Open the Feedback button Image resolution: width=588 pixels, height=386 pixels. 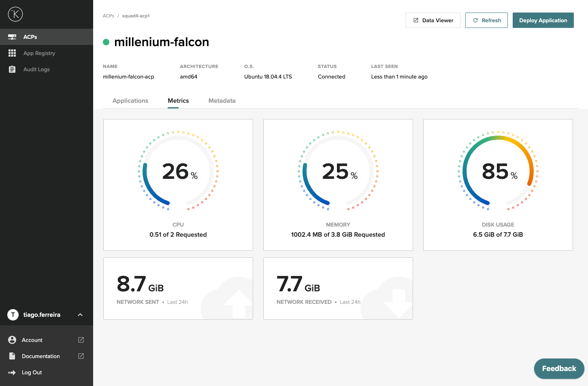(559, 369)
